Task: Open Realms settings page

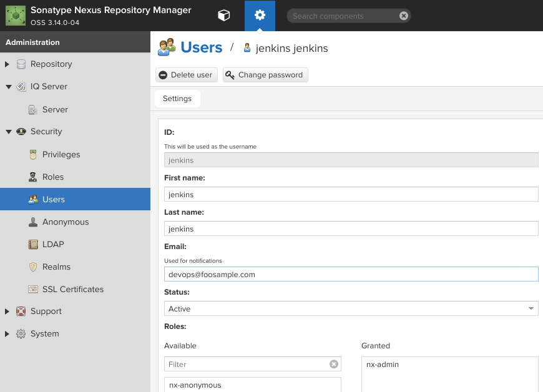Action: tap(56, 267)
